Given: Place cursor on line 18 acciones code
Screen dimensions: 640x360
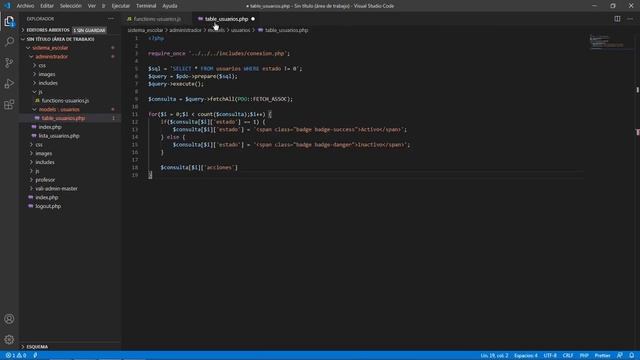Looking at the screenshot, I should tap(199, 167).
